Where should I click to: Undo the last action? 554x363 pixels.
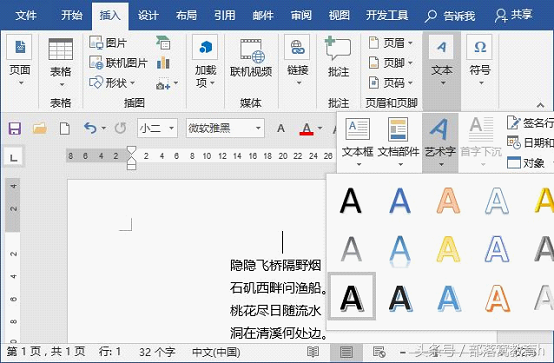tap(90, 128)
